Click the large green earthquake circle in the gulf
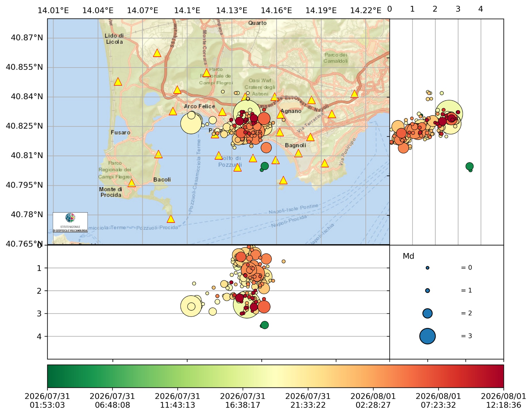This screenshot has height=415, width=532. coord(265,166)
